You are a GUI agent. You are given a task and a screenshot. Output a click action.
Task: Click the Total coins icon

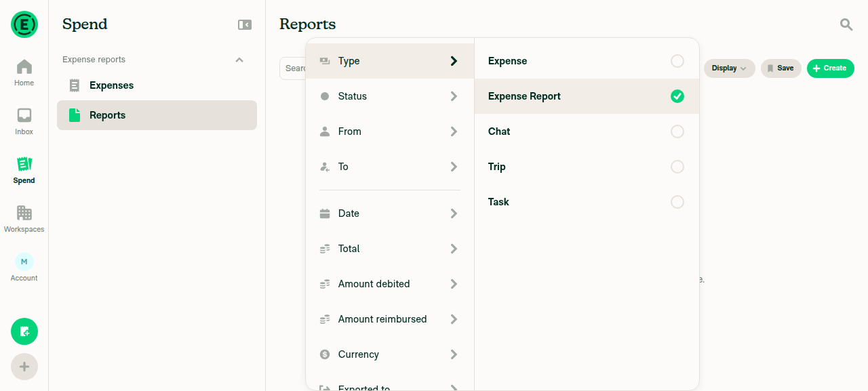(325, 249)
